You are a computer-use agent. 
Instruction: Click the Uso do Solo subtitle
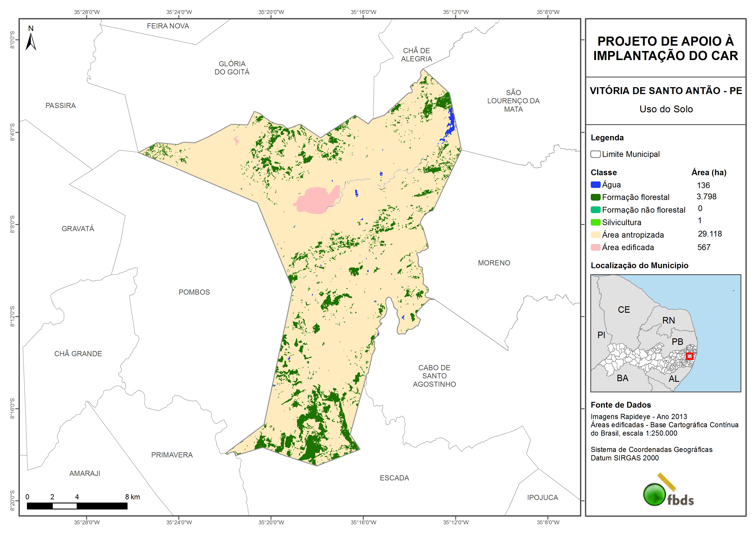click(666, 109)
